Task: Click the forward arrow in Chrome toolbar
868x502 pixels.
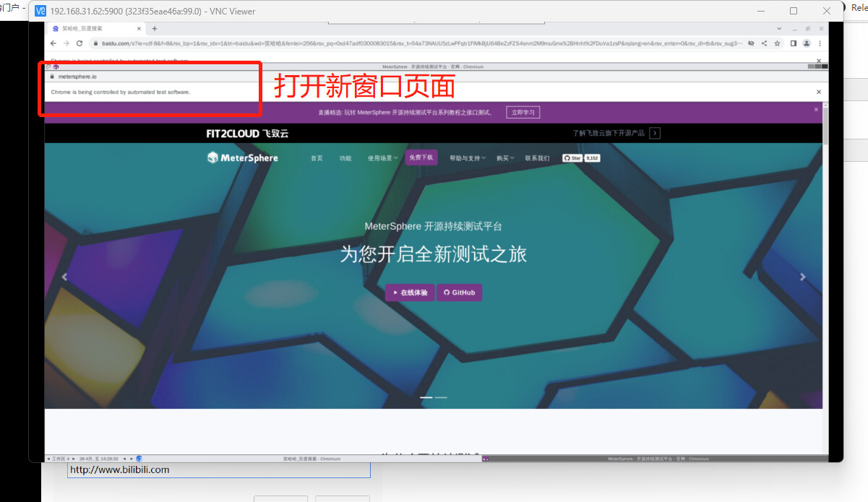Action: 66,43
